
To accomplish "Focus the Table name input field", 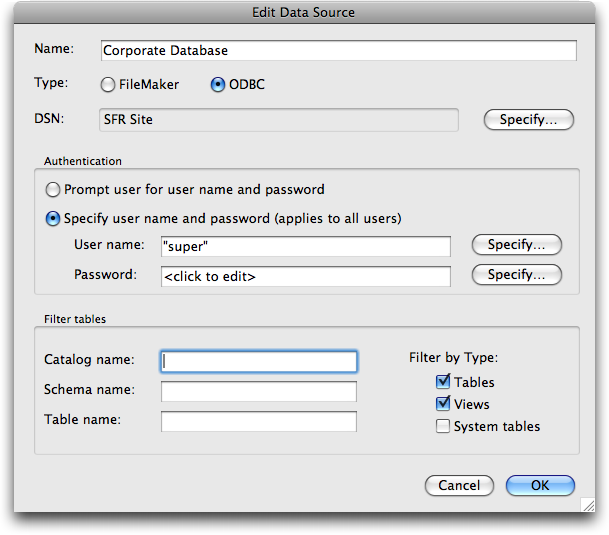I will [259, 421].
